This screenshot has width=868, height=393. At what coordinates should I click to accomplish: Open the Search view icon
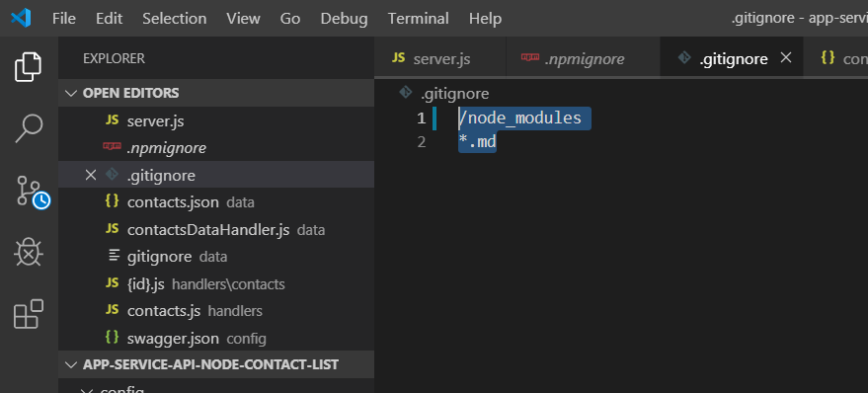[29, 128]
